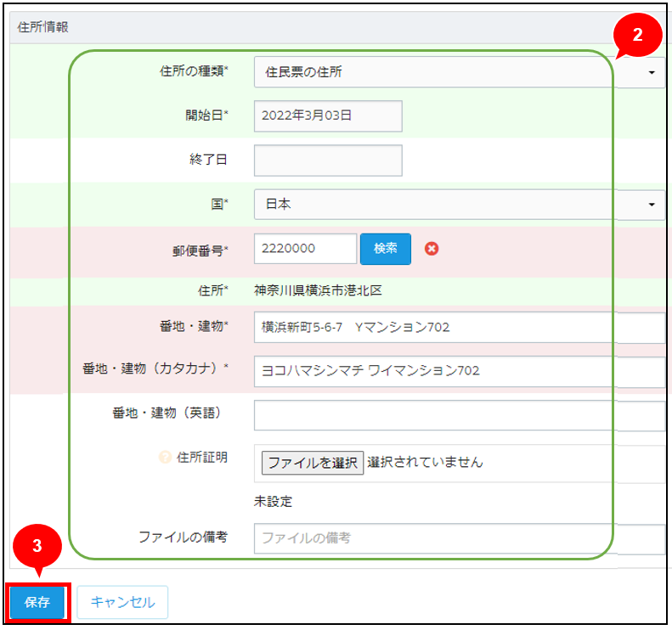
Task: Click the 郵便番号 field label
Action: tap(200, 250)
